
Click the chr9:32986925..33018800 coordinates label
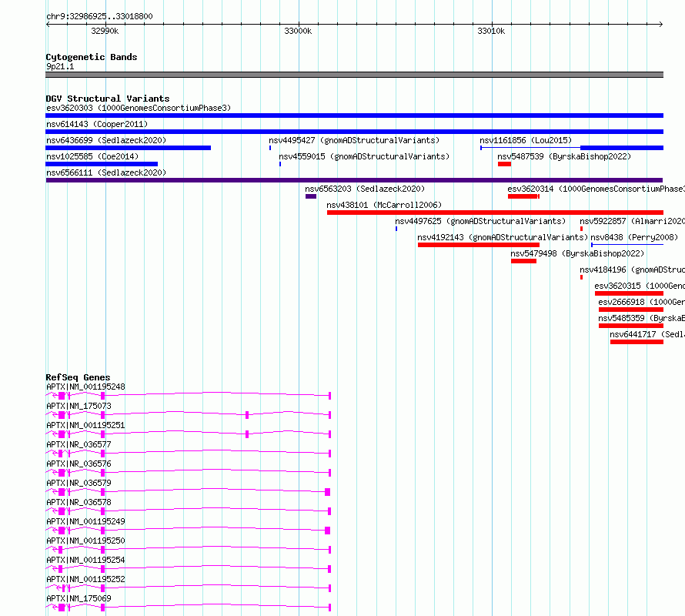[x=99, y=16]
